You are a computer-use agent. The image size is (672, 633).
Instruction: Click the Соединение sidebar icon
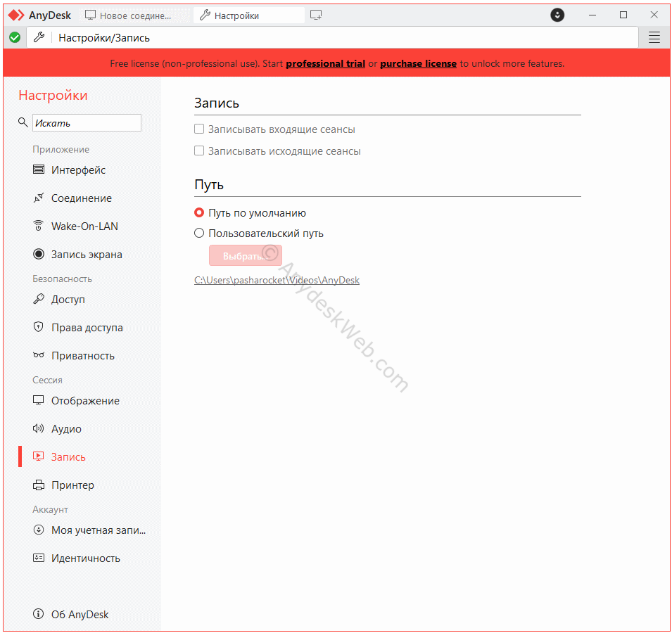(39, 198)
